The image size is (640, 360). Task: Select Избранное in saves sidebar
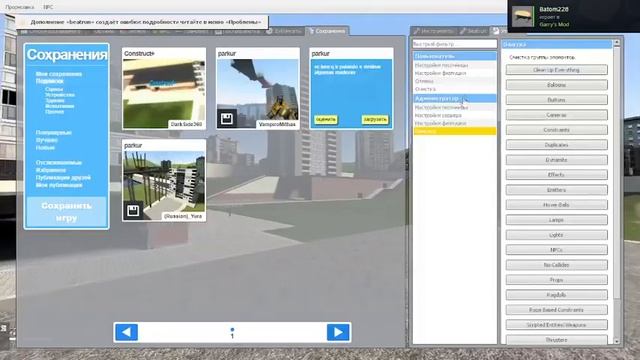point(51,170)
